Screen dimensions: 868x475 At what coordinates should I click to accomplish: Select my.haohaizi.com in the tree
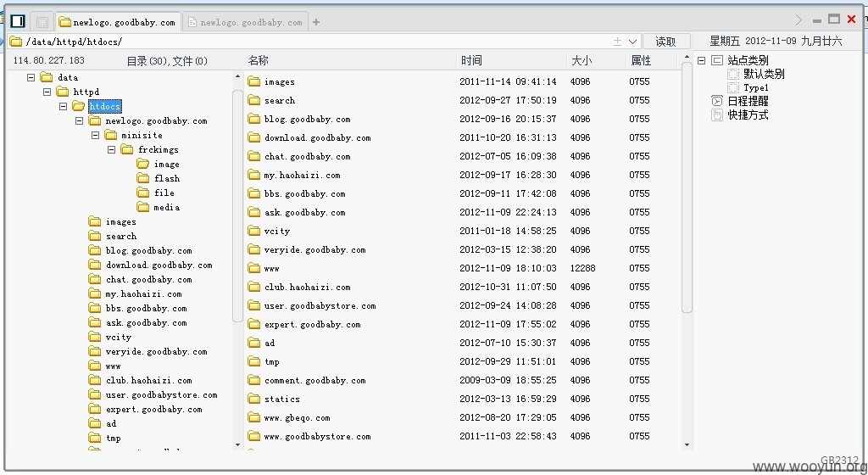pyautogui.click(x=143, y=294)
